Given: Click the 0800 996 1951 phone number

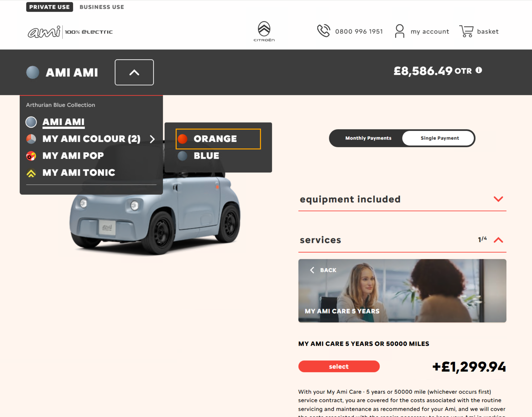Looking at the screenshot, I should coord(359,31).
